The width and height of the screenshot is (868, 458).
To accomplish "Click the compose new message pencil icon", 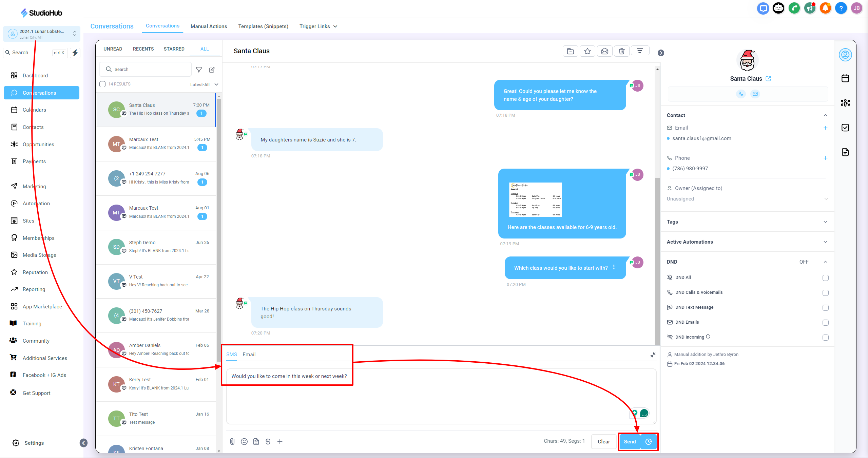I will tap(212, 70).
